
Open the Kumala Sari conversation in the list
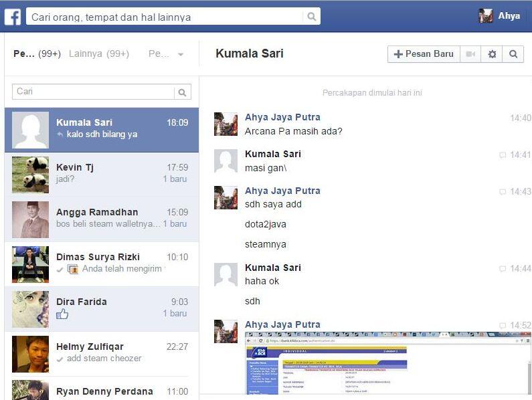pyautogui.click(x=102, y=130)
